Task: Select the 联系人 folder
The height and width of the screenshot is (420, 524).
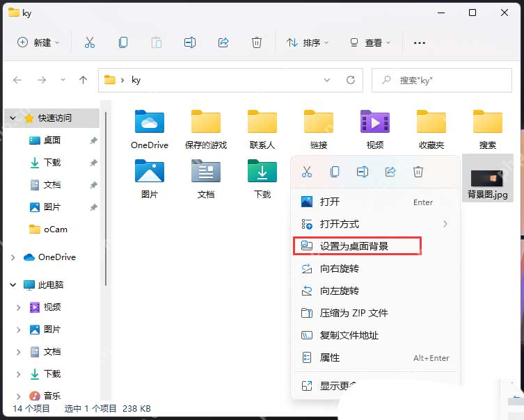Action: point(262,129)
